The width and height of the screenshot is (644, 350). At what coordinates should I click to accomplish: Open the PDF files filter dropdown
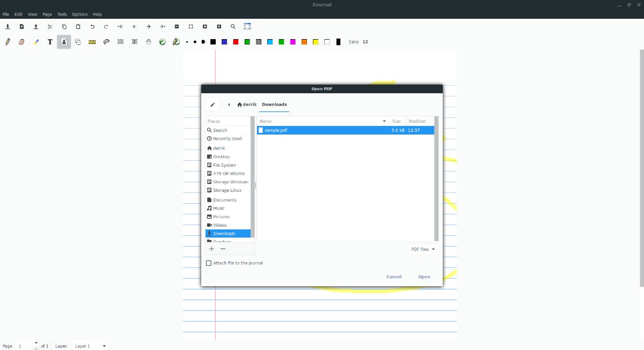423,249
